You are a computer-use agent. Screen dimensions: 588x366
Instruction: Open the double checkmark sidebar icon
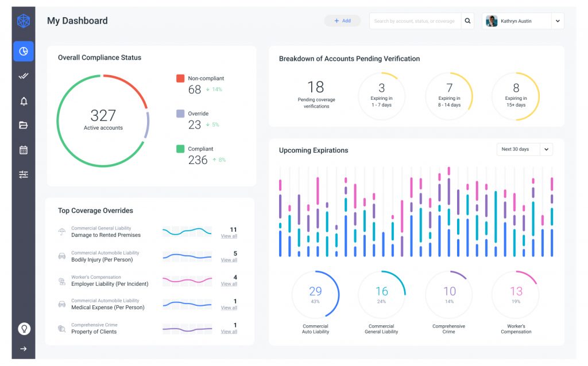[x=24, y=76]
